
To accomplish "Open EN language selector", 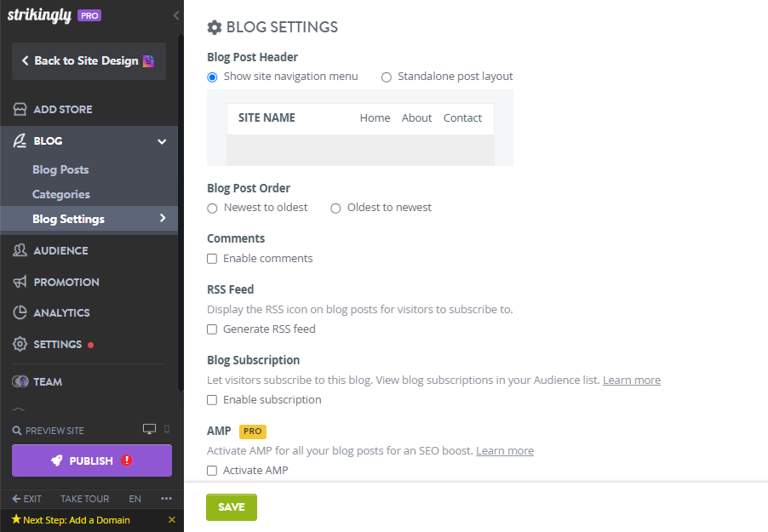I will (135, 499).
